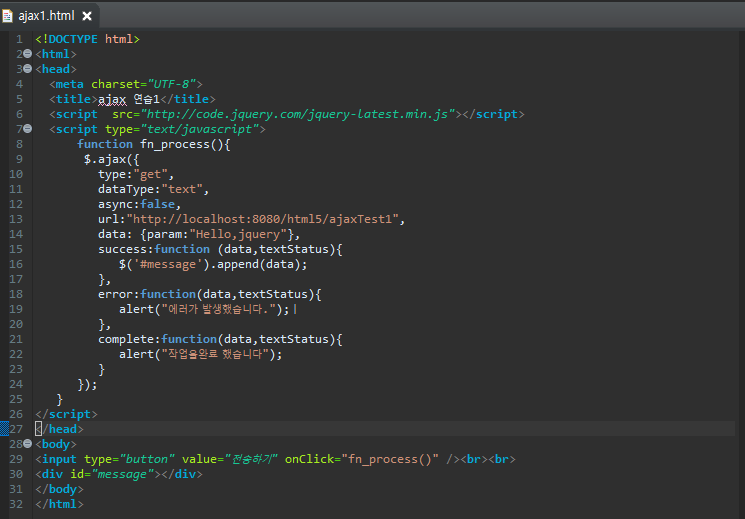Click the id="message" attribute on line 30
Image resolution: width=745 pixels, height=519 pixels.
pos(112,474)
